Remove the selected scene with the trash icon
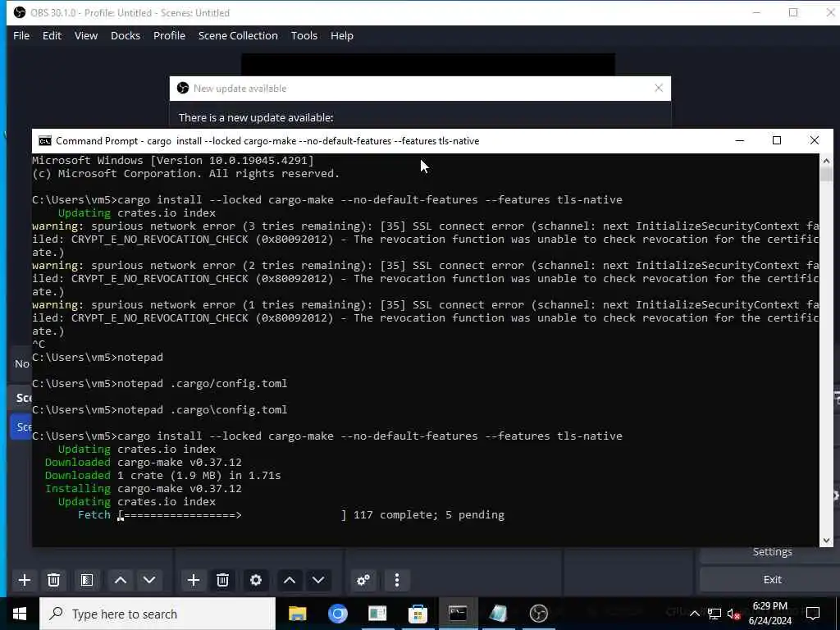 [x=53, y=580]
